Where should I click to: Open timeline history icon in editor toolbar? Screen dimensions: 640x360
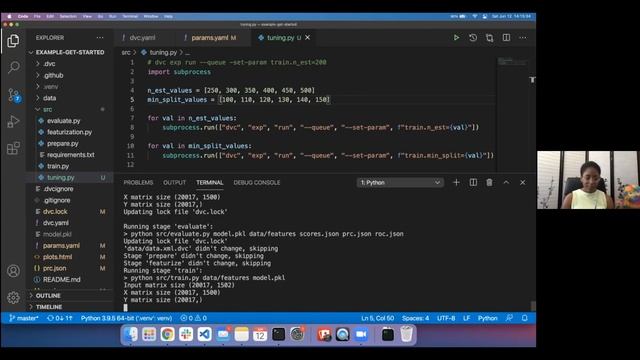pyautogui.click(x=473, y=38)
